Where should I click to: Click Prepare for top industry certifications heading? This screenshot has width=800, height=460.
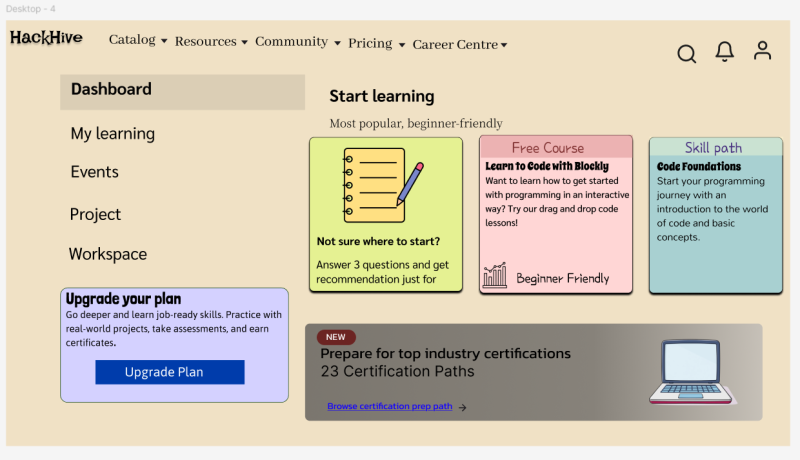tap(445, 353)
